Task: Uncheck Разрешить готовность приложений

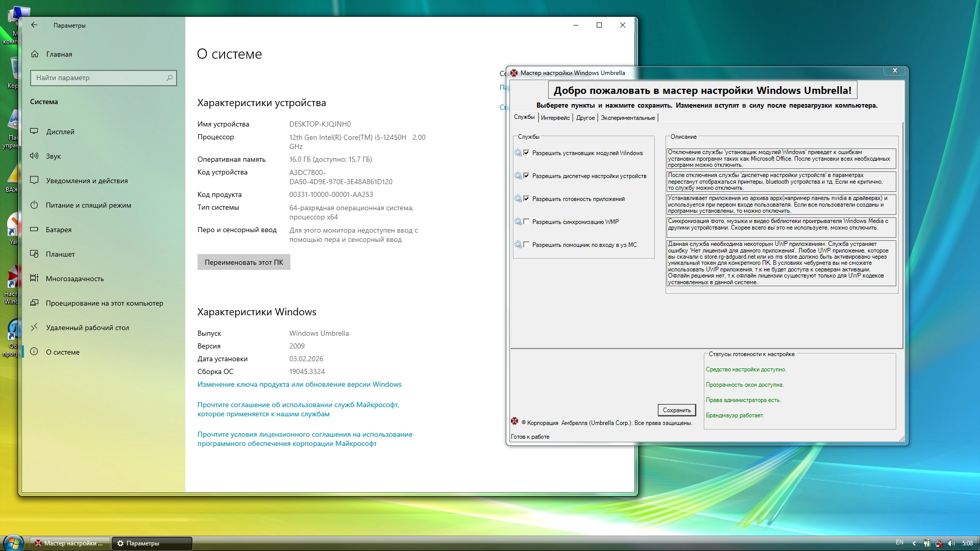Action: click(526, 198)
